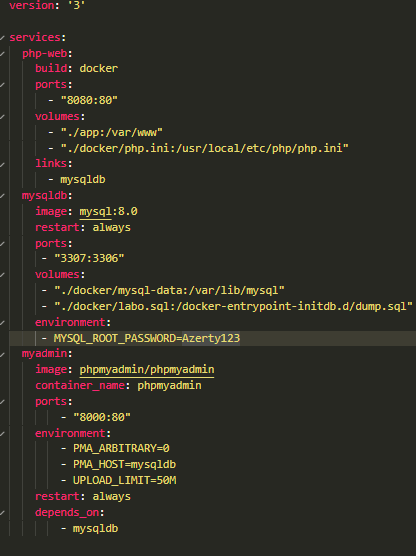Screen dimensions: 416x556
Task: Click the 'version' key on the first line
Action: 32,5
